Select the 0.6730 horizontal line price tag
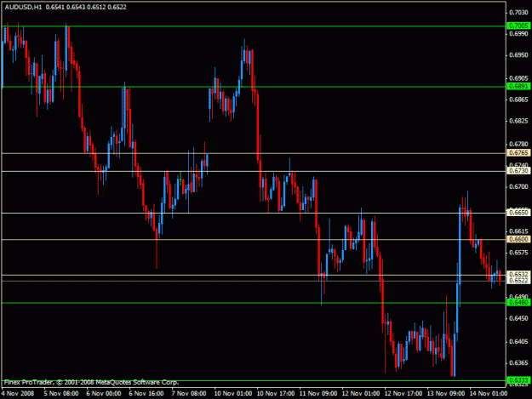 tap(518, 171)
